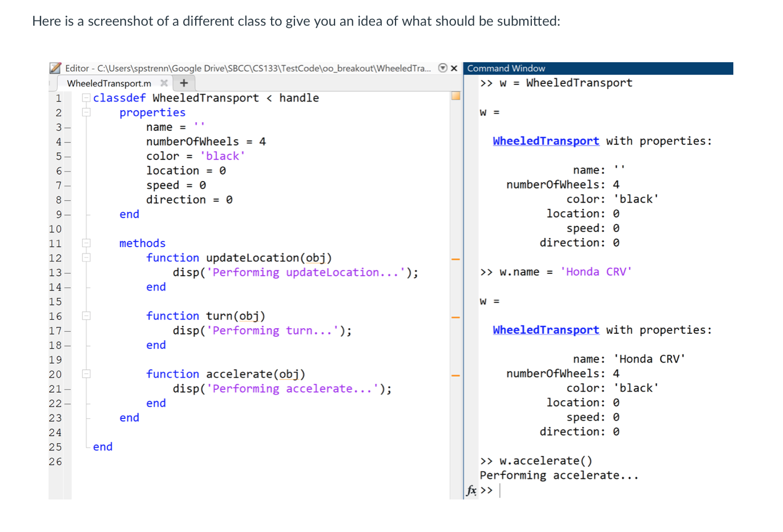Collapse the classdef fold on line 1

point(86,98)
